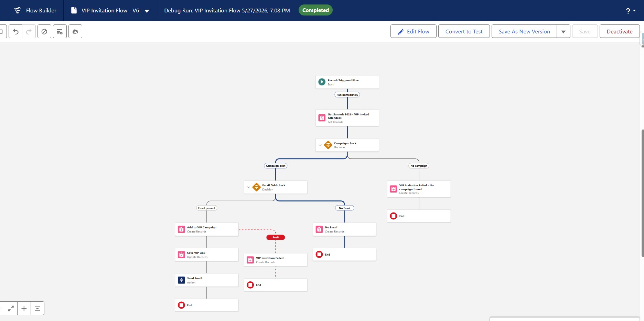Collapse the Campaign check decision chevron
The image size is (644, 321).
click(320, 145)
